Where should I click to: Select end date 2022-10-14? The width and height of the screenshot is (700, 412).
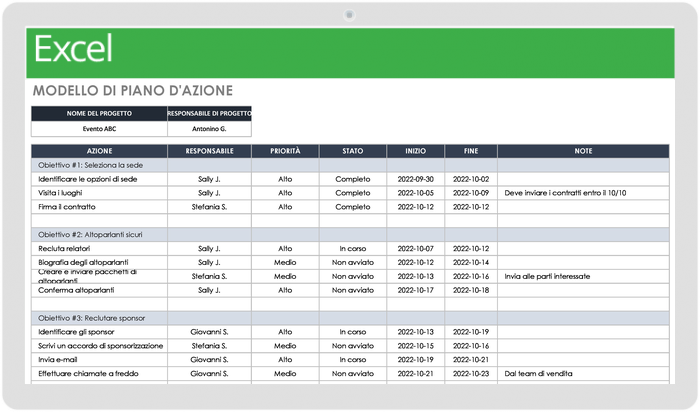click(471, 262)
